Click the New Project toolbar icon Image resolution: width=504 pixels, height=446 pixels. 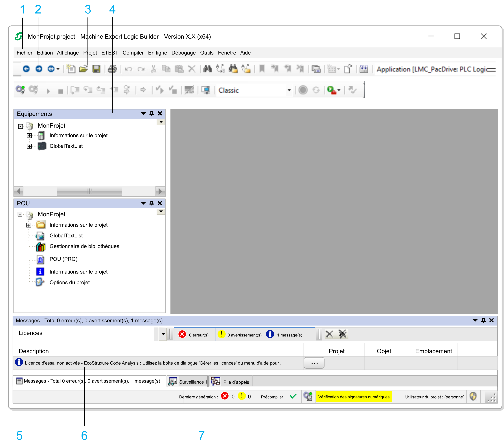click(71, 69)
